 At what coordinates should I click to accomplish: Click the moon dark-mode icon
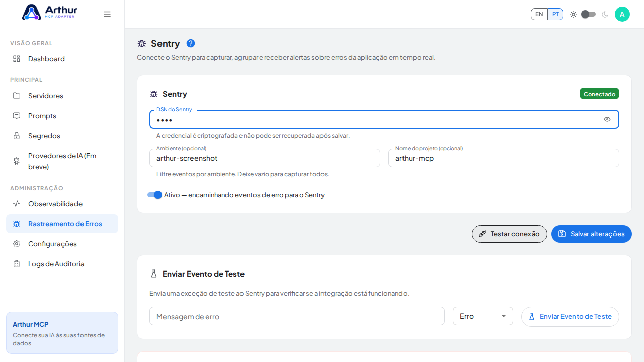click(605, 14)
